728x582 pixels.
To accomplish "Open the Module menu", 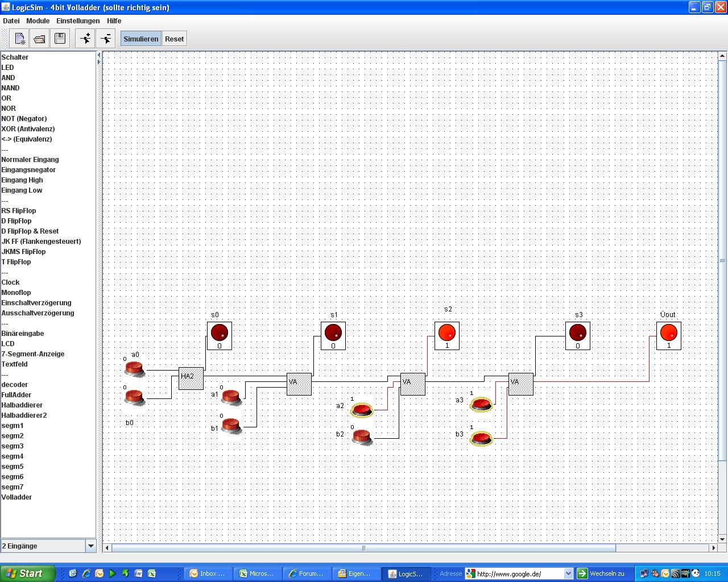I will (38, 20).
